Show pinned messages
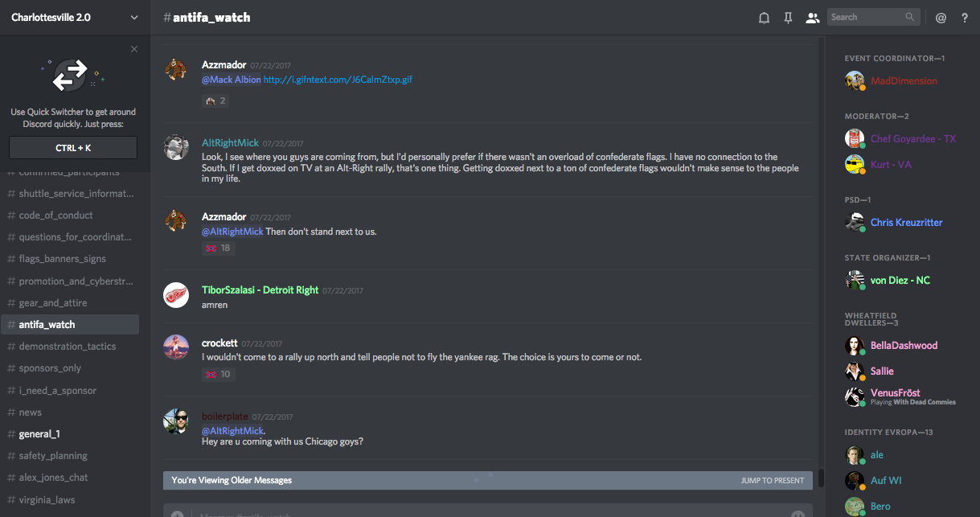Viewport: 980px width, 517px height. tap(788, 18)
